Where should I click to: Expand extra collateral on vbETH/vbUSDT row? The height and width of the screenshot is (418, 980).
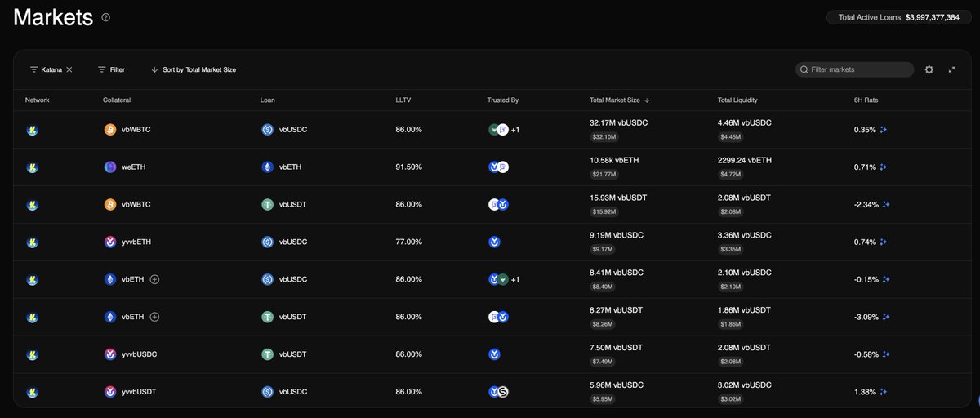(x=154, y=317)
